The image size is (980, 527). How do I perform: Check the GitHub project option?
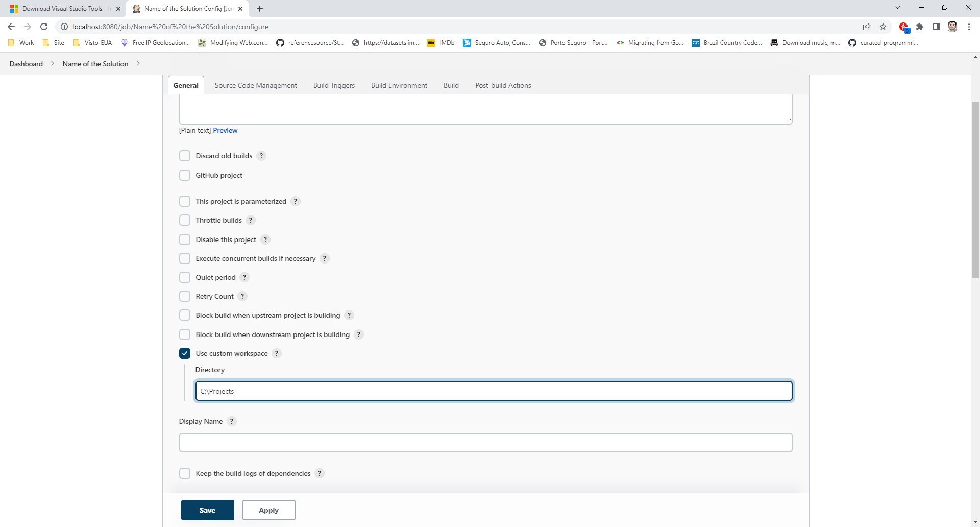[185, 175]
